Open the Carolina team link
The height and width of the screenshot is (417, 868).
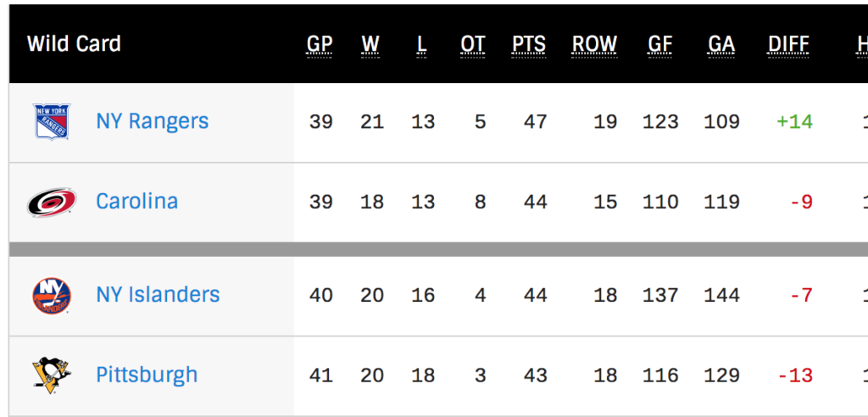pyautogui.click(x=136, y=202)
